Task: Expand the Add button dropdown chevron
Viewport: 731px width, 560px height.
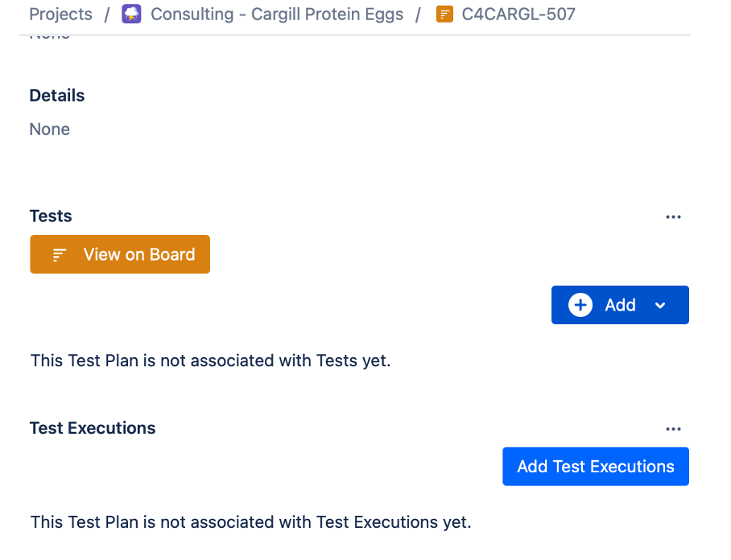Action: pyautogui.click(x=660, y=306)
